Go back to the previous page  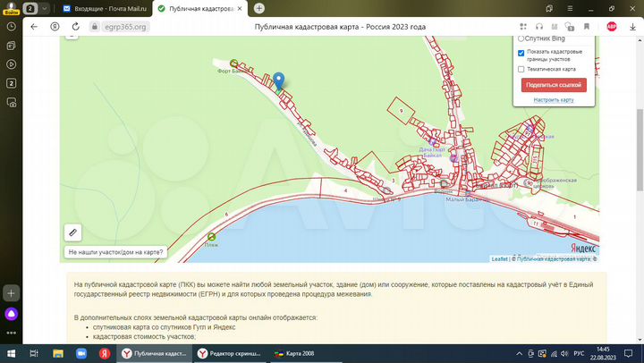(x=34, y=27)
